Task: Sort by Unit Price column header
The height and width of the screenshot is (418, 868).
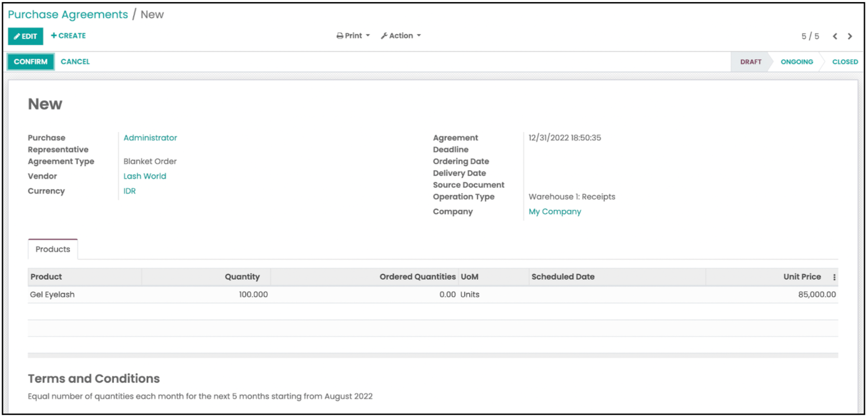Action: 802,277
